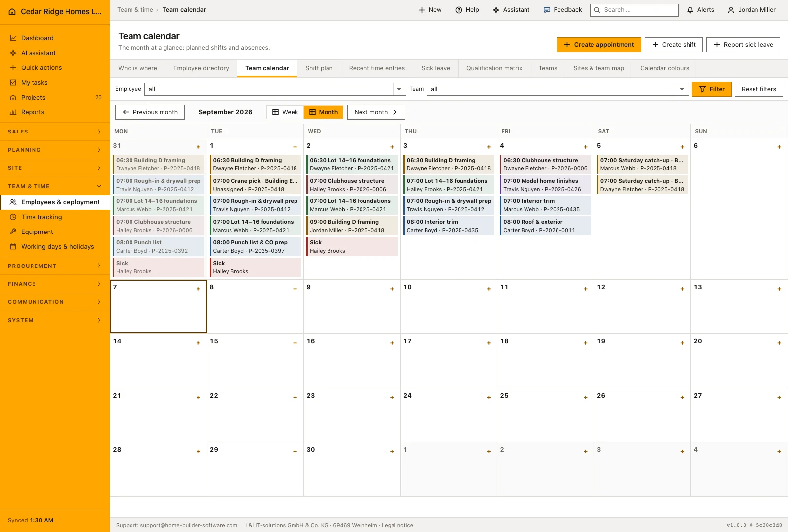Screen dimensions: 788x532
Task: Switch calendar to Week view
Action: coord(285,112)
